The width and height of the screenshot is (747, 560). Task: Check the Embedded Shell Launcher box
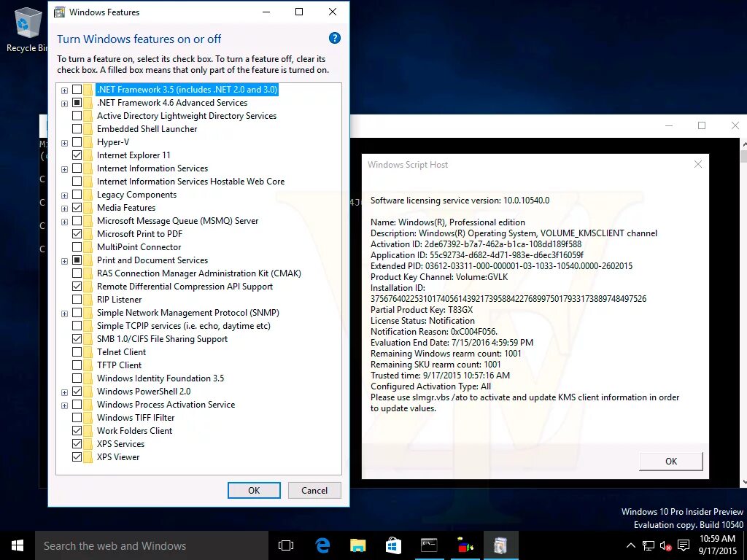pos(77,129)
